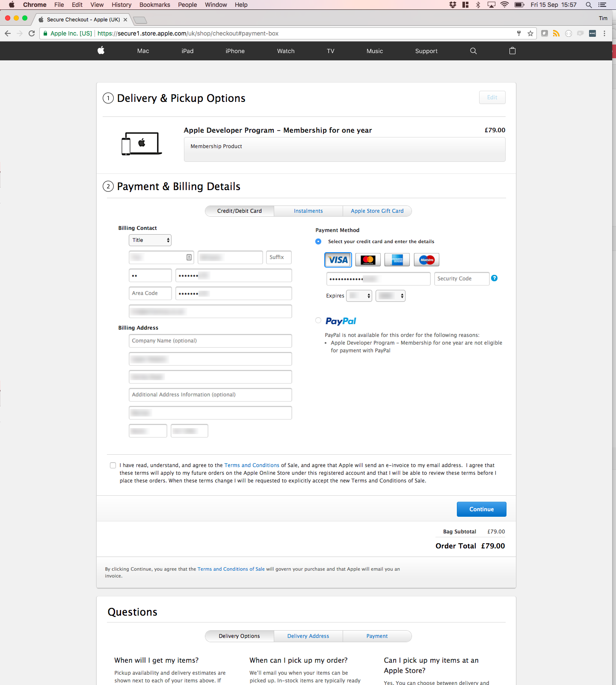This screenshot has width=616, height=685.
Task: Click the Bluetooth menu bar icon
Action: point(478,5)
